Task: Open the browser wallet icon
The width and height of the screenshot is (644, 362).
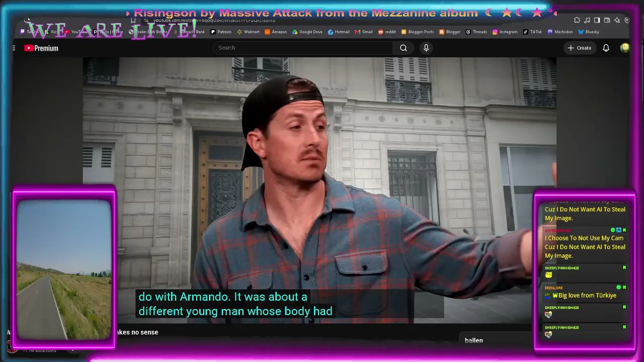Action: (607, 20)
